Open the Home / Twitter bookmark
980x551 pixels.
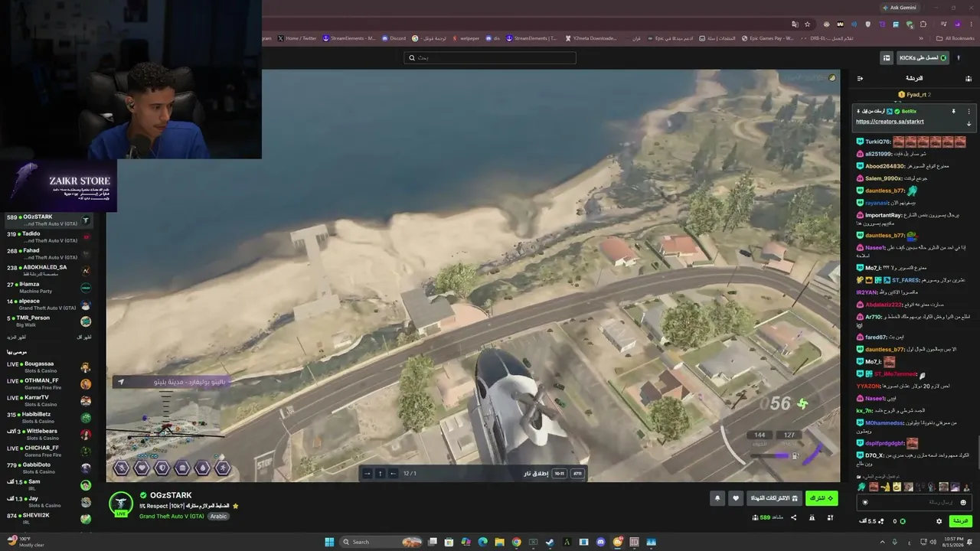click(x=297, y=38)
